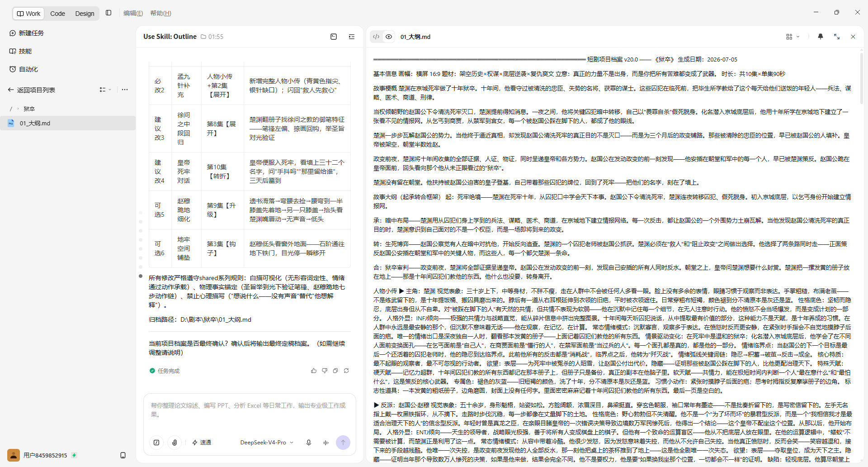868x467 pixels.
Task: Like the response with thumbs up
Action: click(x=314, y=371)
